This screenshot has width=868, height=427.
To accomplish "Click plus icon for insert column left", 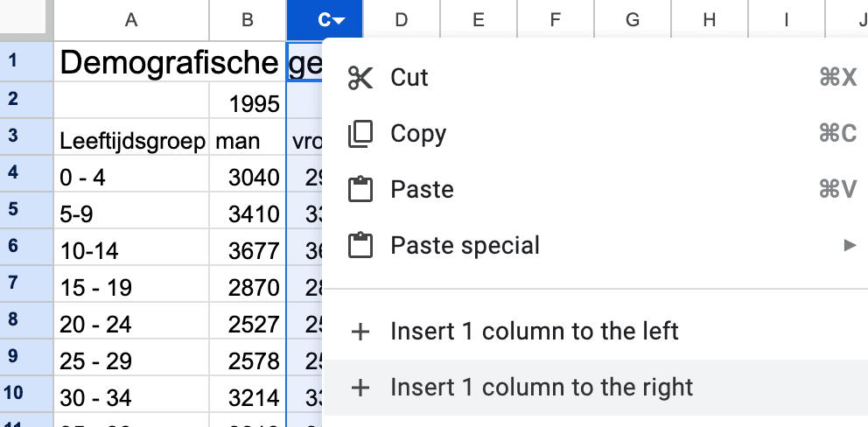I will click(x=360, y=332).
